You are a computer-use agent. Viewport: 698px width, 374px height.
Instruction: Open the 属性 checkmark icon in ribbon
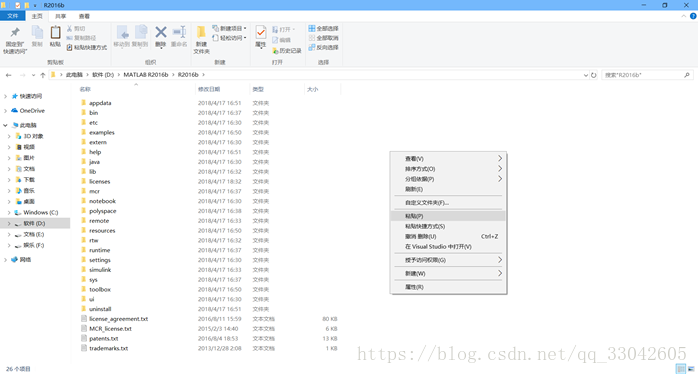[261, 33]
